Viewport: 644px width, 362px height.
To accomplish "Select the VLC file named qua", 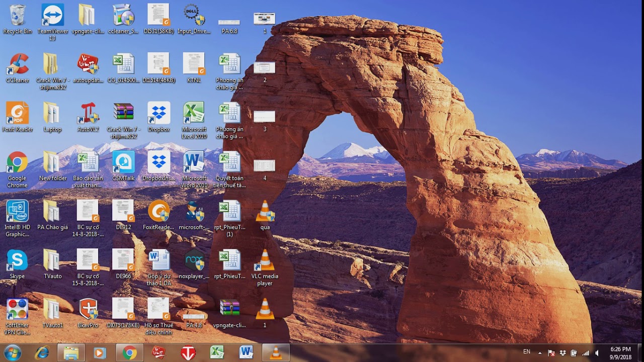I will (265, 215).
